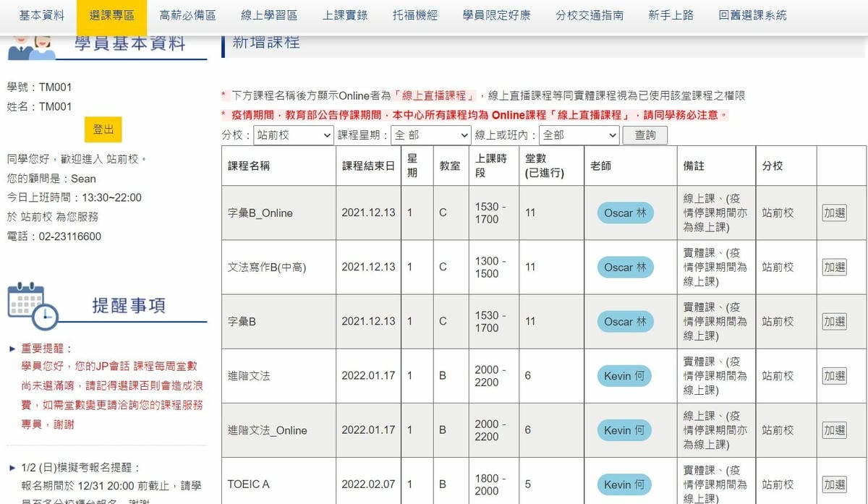
Task: Click teacher Kevin 何 in the TOEIC A row
Action: coord(624,484)
